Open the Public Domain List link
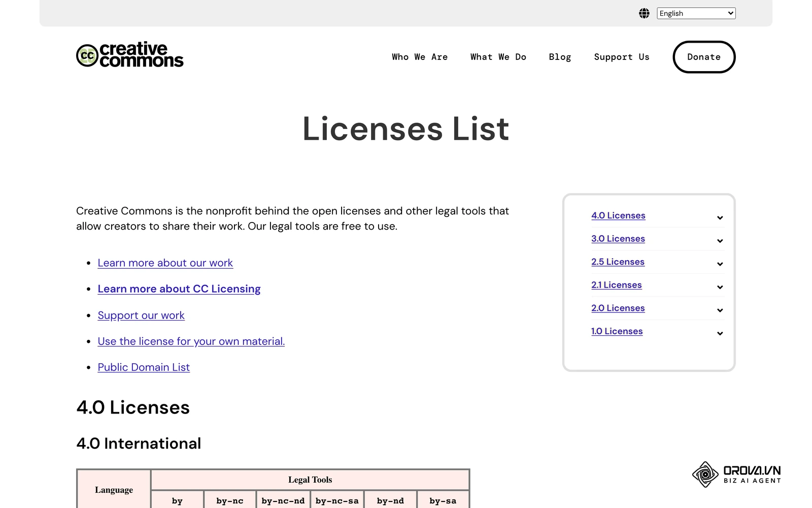 coord(144,367)
